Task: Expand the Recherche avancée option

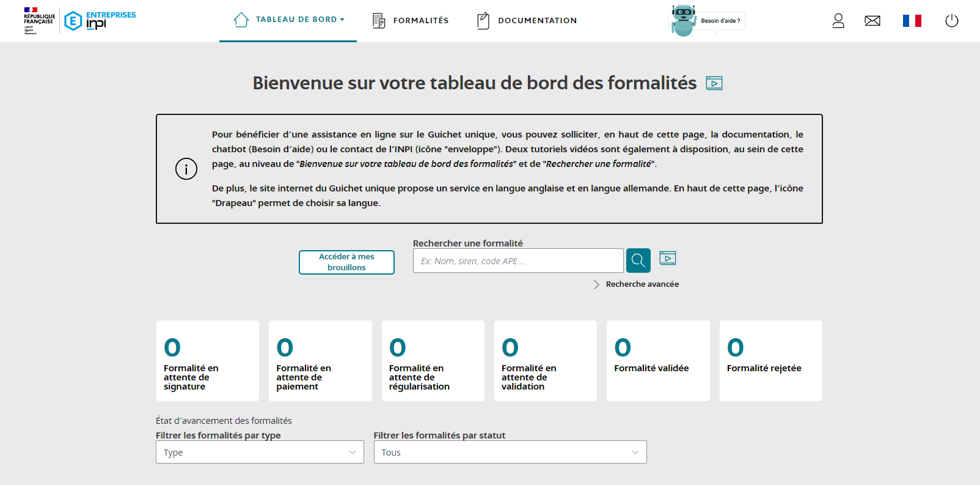Action: [642, 284]
